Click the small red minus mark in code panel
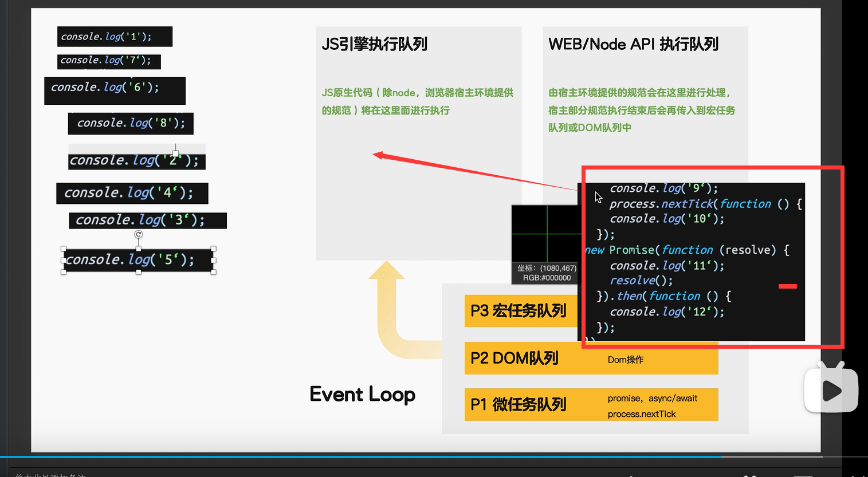The width and height of the screenshot is (868, 477). click(788, 286)
